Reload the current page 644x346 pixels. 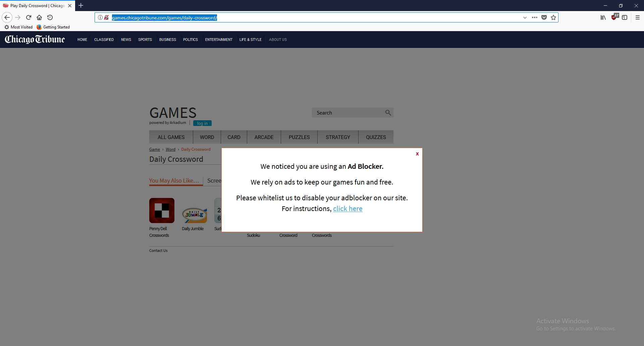(29, 17)
